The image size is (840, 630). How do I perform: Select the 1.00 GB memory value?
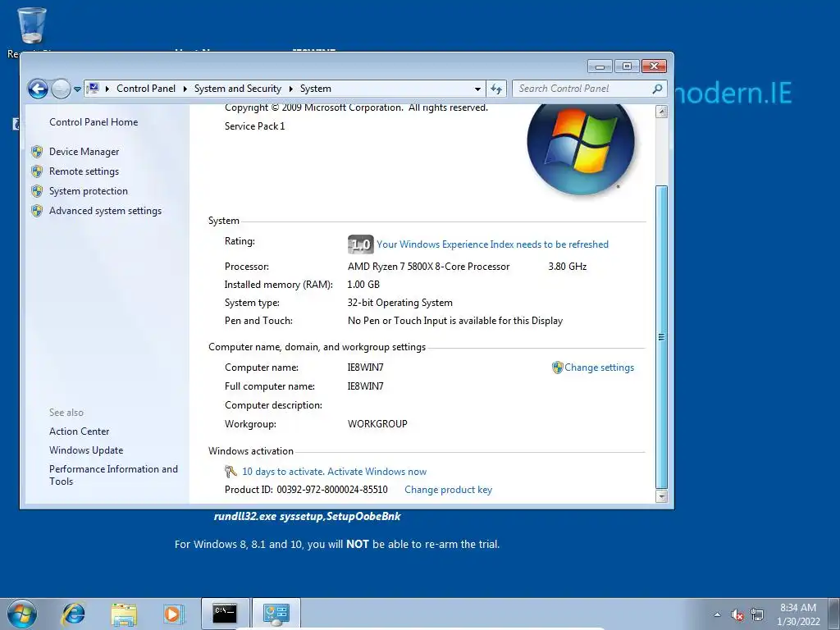(x=363, y=285)
